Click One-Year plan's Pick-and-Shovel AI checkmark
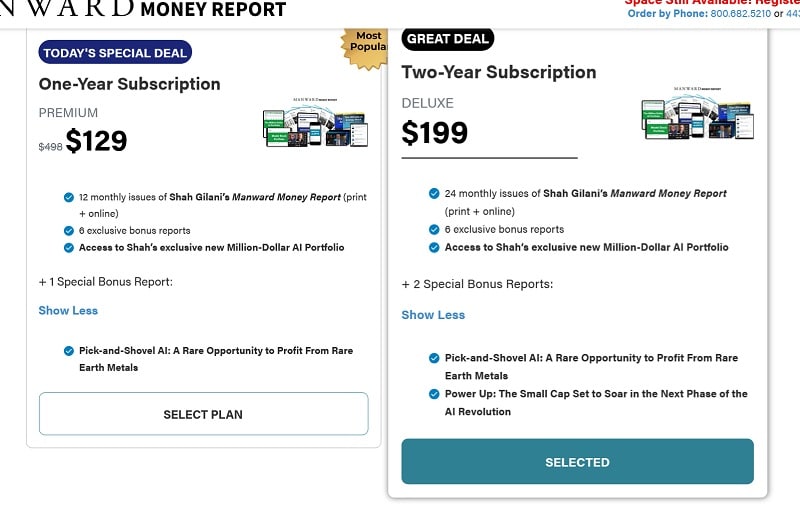Screen dimensions: 800x506 point(68,351)
